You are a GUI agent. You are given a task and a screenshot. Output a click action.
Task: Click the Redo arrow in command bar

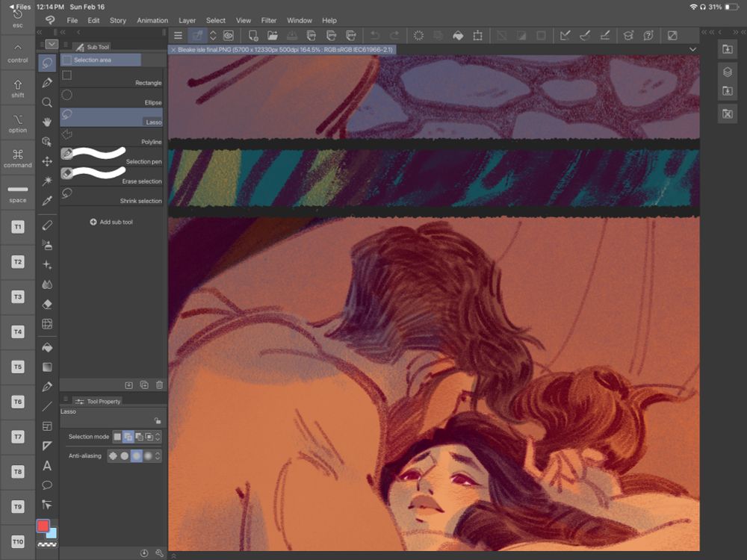[x=394, y=36]
